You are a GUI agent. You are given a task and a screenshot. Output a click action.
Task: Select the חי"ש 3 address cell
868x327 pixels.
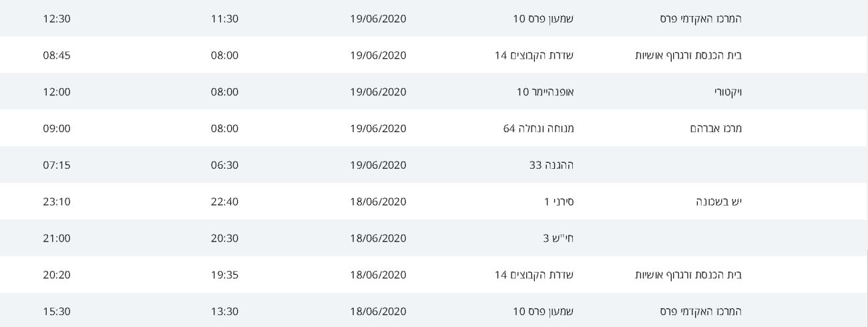[558, 239]
